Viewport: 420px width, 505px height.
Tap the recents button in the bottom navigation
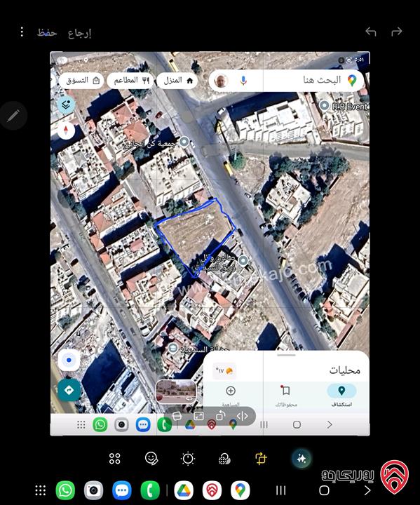(281, 490)
